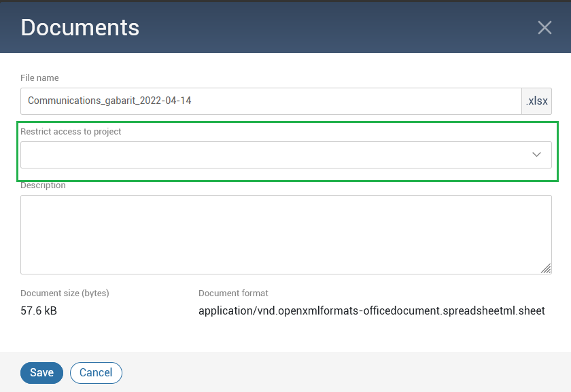
Task: Click empty footer area right of Cancel
Action: [340, 372]
